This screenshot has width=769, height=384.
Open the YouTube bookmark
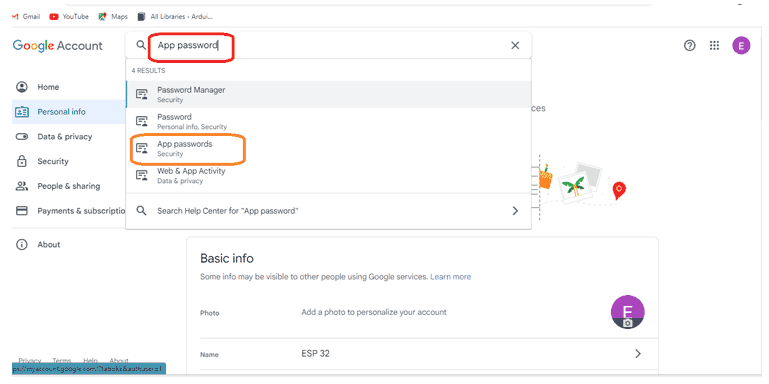[x=69, y=17]
